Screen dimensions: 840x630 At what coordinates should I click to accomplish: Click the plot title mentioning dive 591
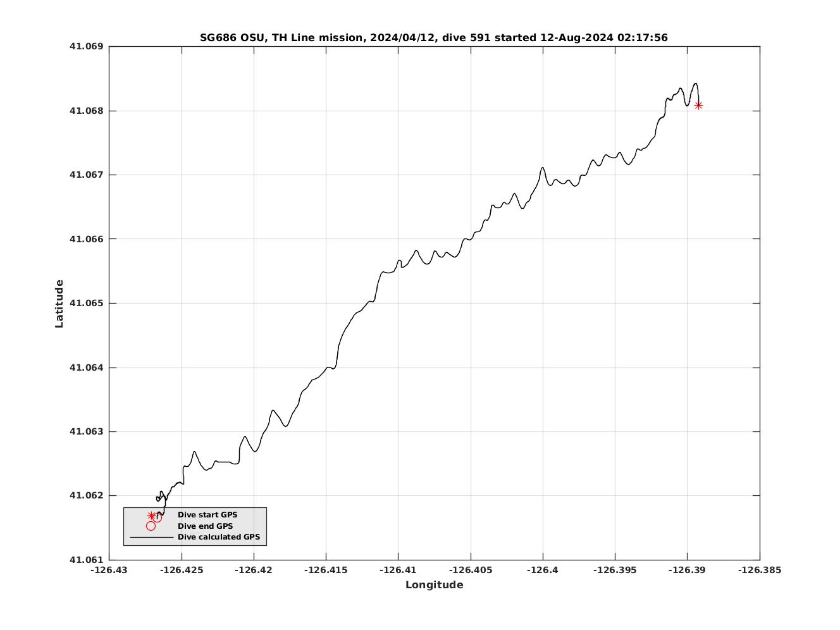[x=434, y=37]
